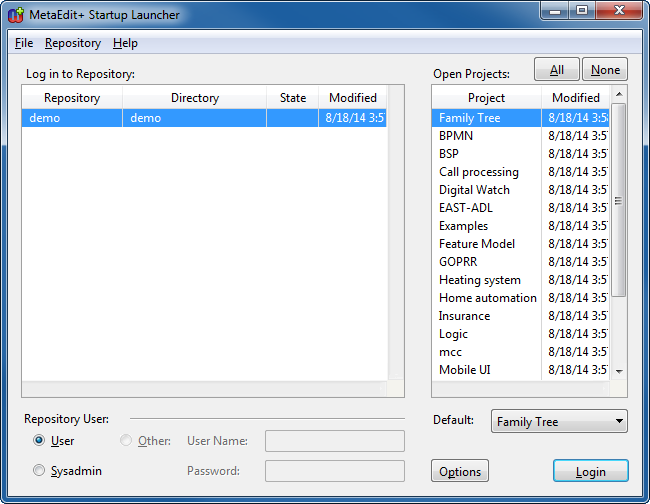The width and height of the screenshot is (650, 504).
Task: Select the demo repository row
Action: [x=200, y=118]
